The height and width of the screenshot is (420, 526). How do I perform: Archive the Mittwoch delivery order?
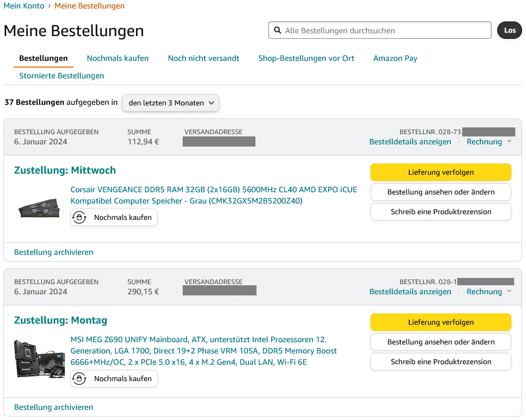[54, 252]
